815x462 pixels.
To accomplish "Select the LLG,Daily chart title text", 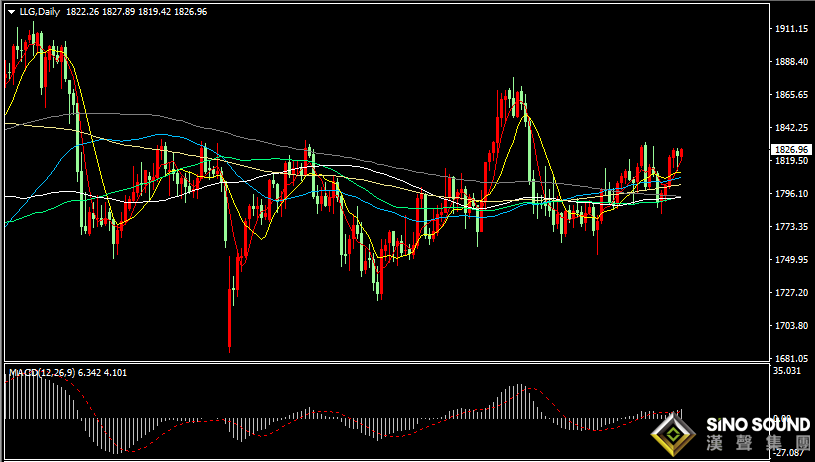I will 40,12.
